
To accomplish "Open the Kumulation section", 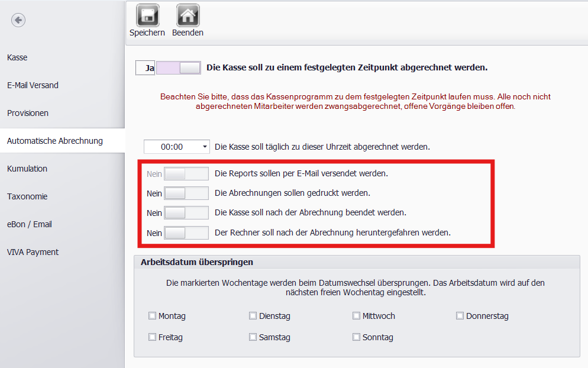I will [27, 169].
